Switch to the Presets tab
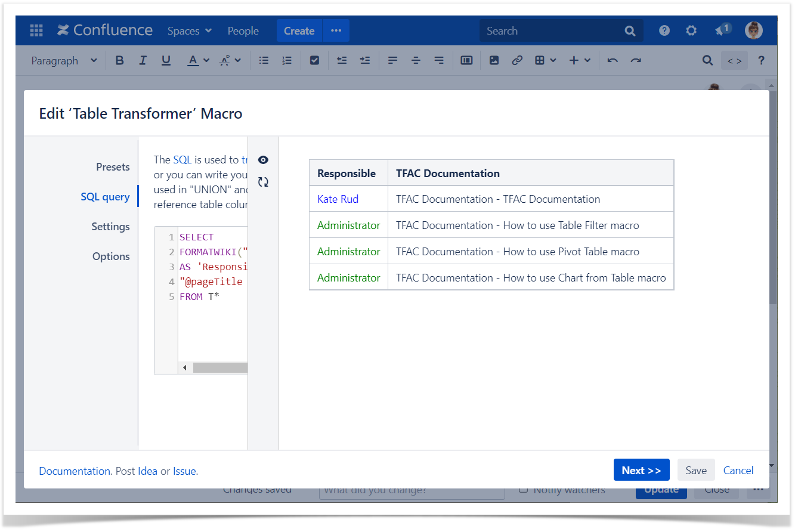 [113, 167]
